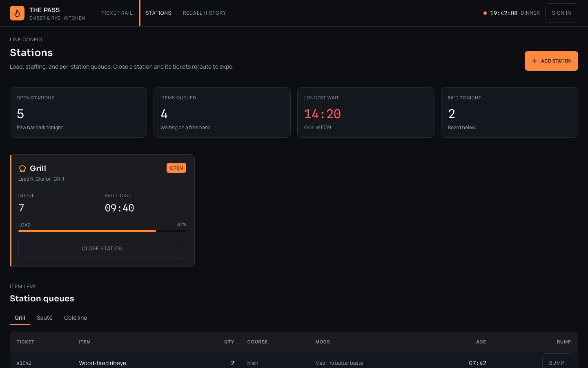
Task: Click the Sign In button
Action: pyautogui.click(x=561, y=13)
